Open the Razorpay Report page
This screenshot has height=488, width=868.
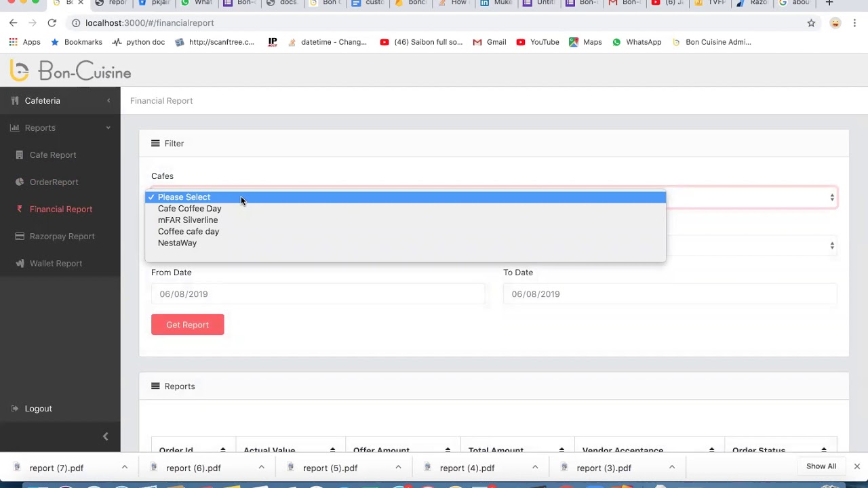62,237
